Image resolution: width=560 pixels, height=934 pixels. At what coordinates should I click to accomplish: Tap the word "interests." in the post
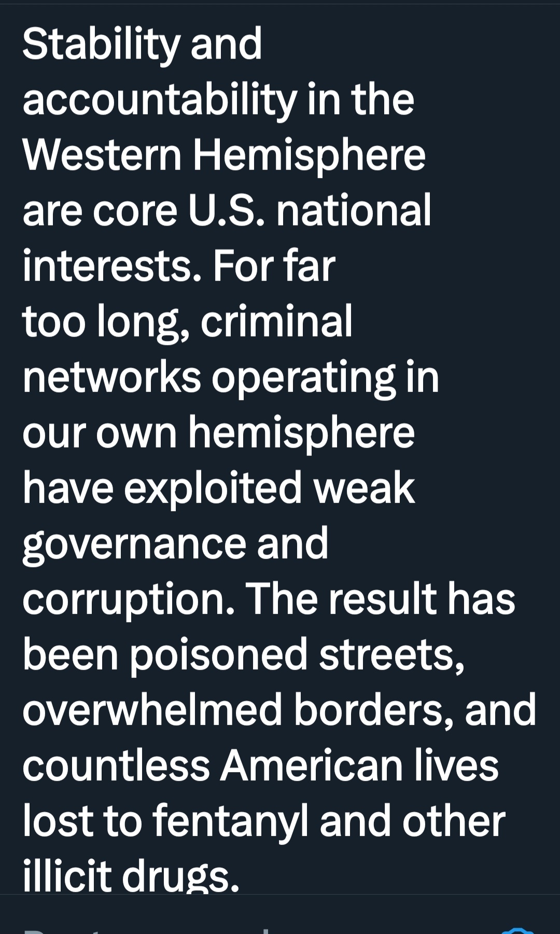coord(111,266)
